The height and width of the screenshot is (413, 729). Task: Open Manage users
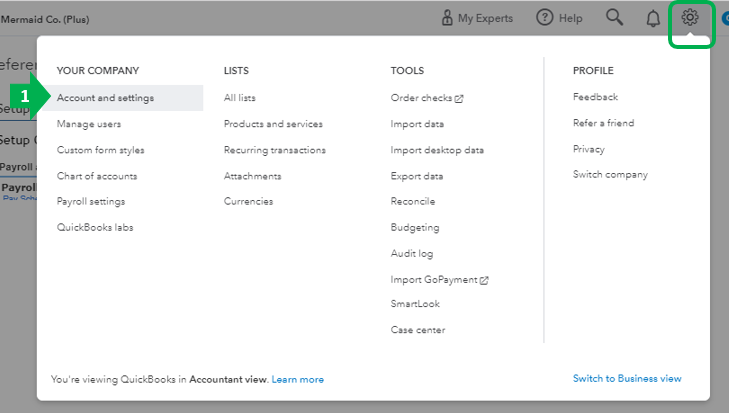tap(89, 124)
